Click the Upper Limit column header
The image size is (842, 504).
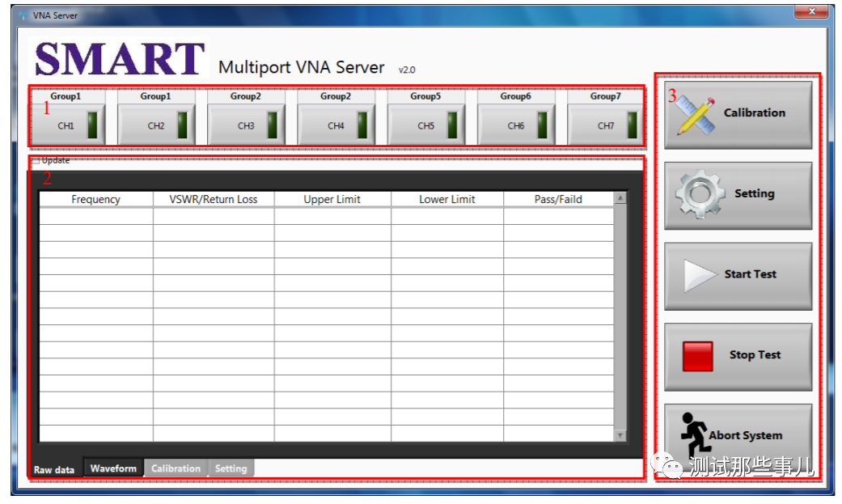click(332, 199)
